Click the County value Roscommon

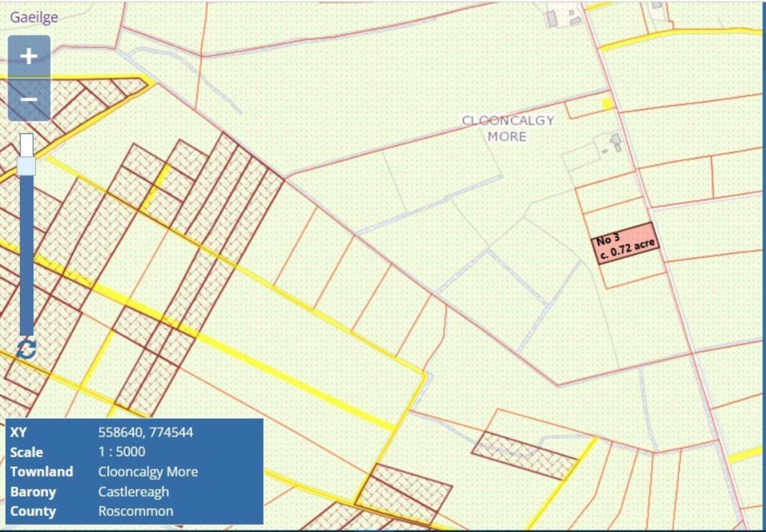click(136, 511)
